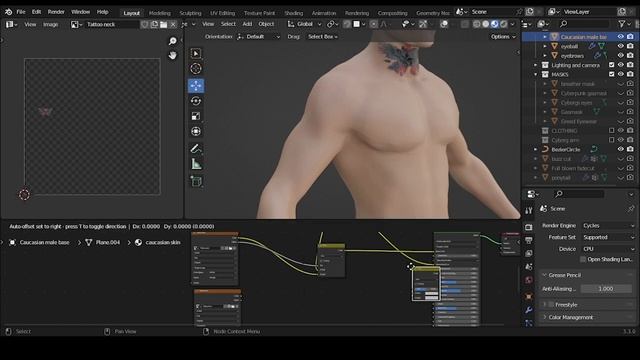
Task: Activate the Move tool
Action: coord(196,86)
